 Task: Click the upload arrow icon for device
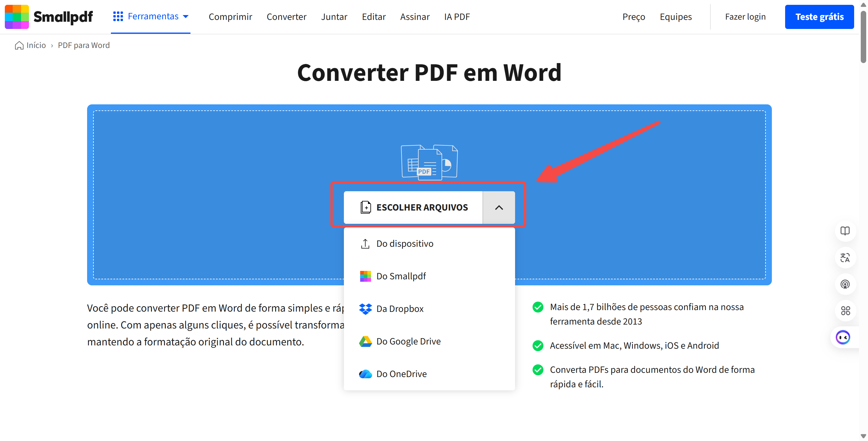(365, 243)
